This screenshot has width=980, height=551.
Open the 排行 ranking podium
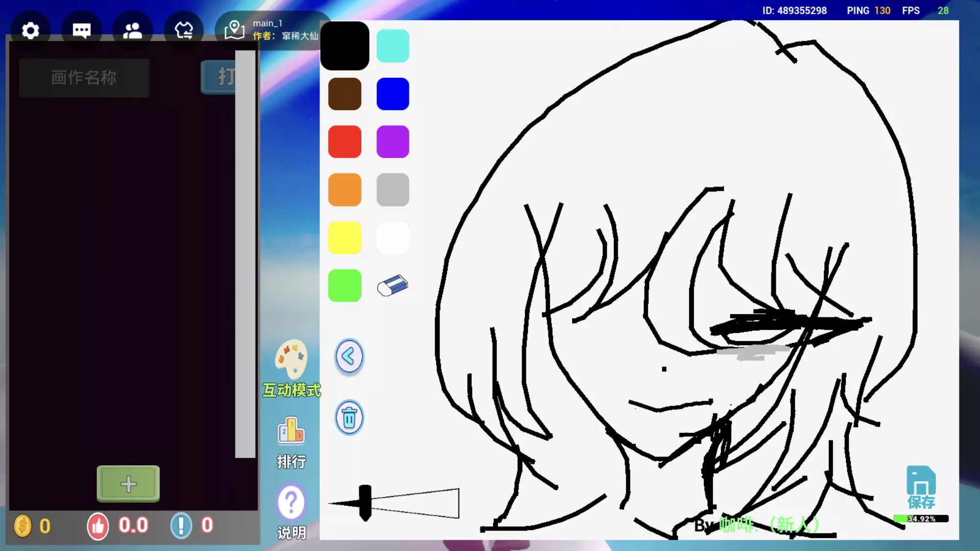[291, 431]
